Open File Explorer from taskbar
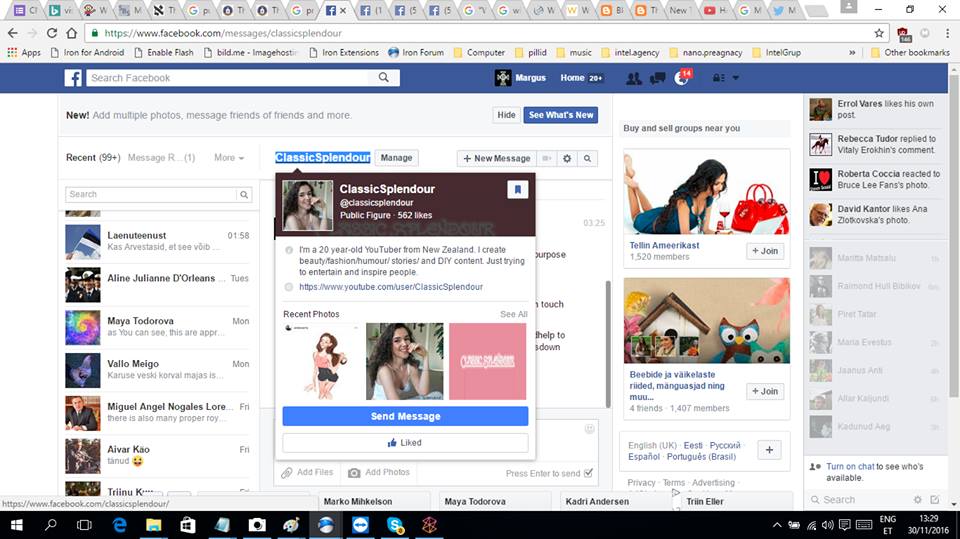The height and width of the screenshot is (539, 960). click(153, 525)
